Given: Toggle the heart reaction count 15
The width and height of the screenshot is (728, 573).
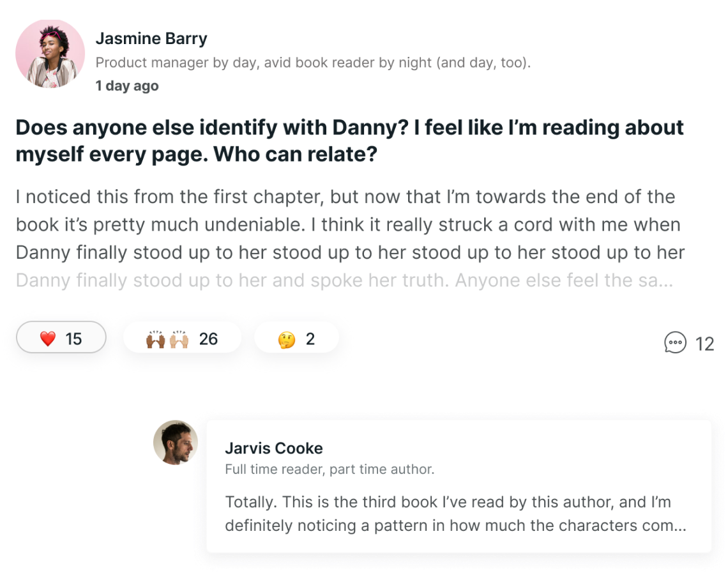Looking at the screenshot, I should click(x=73, y=339).
